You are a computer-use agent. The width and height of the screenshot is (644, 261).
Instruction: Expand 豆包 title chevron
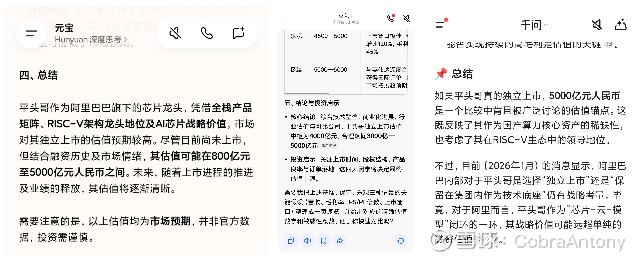tap(352, 16)
